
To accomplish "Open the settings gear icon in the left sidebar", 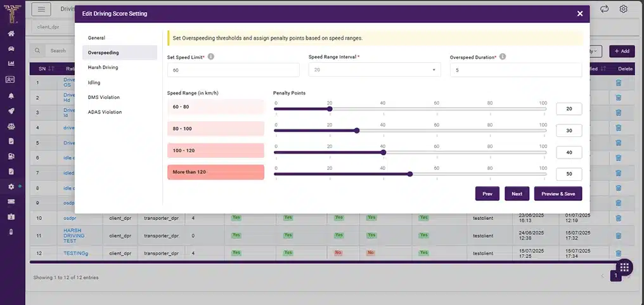I will click(11, 186).
